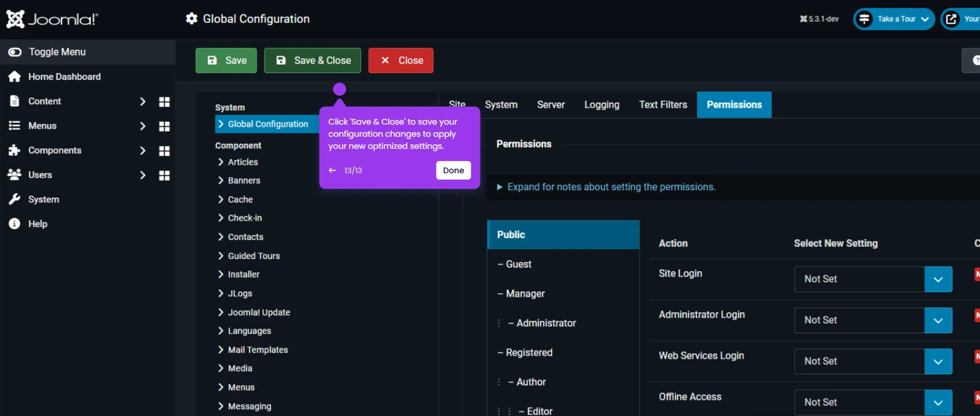Expand the Components submenu chevron
This screenshot has width=980, height=416.
pos(142,151)
